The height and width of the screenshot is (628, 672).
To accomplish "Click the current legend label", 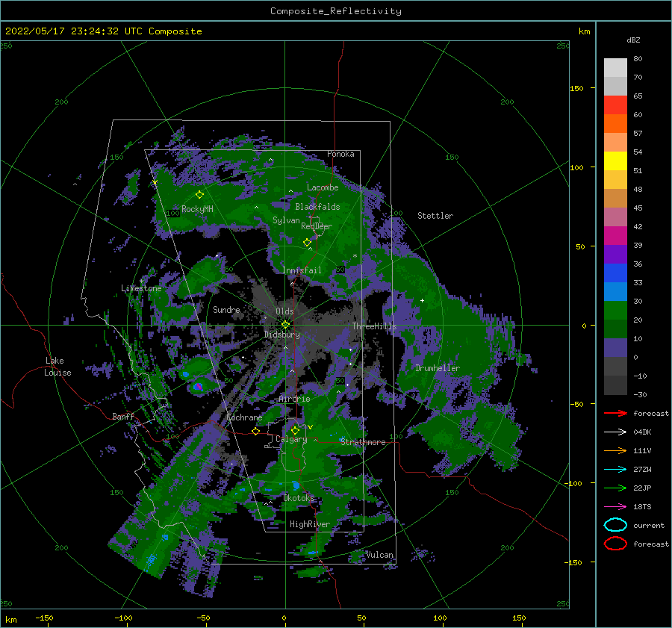I will tap(648, 525).
